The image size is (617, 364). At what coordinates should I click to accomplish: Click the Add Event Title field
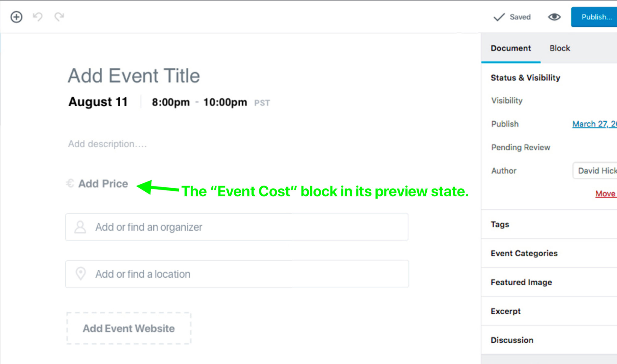click(x=134, y=76)
